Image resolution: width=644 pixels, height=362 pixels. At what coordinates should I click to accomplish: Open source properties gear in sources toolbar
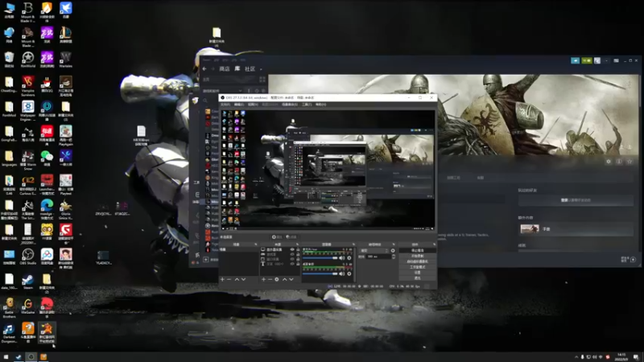[x=277, y=279]
